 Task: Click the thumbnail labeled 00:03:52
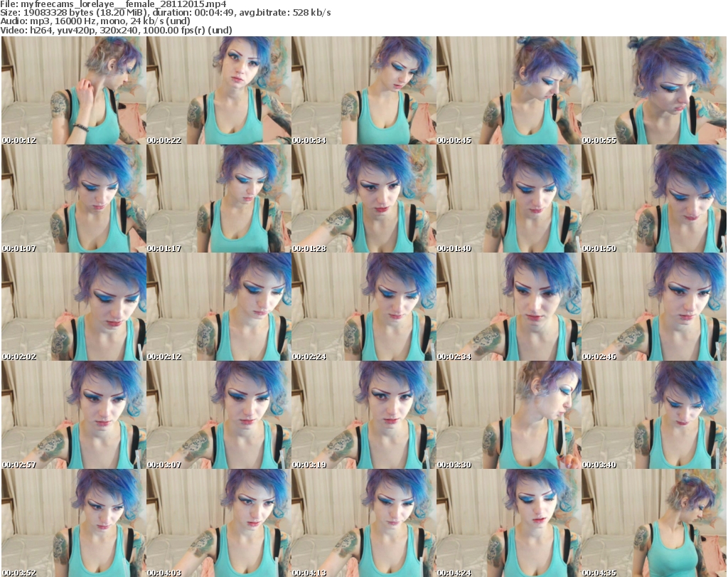click(74, 523)
